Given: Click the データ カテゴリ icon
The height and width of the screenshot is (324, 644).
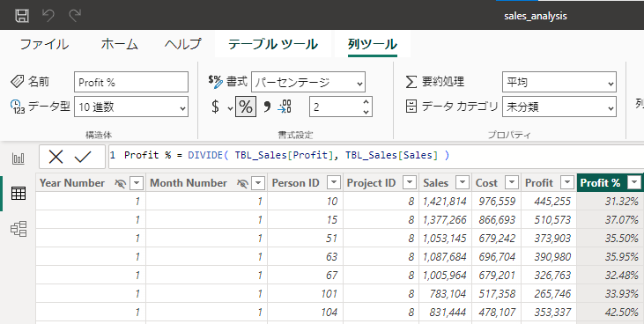Looking at the screenshot, I should (411, 107).
